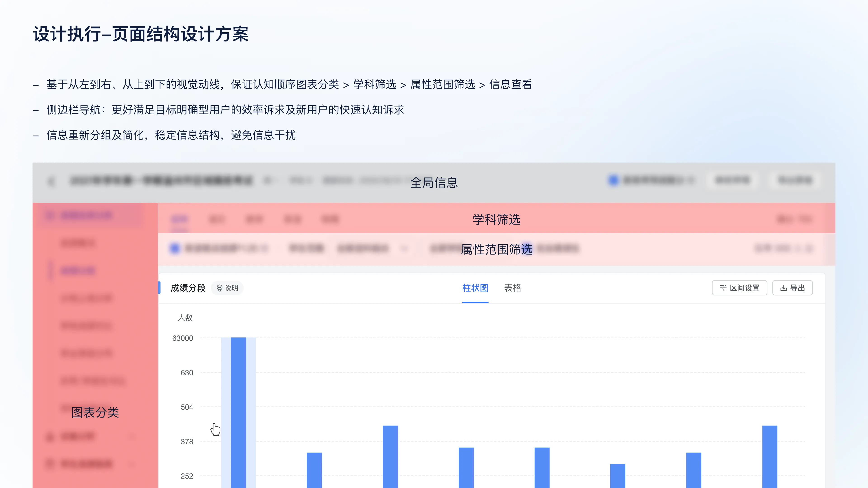868x488 pixels.
Task: Click the shortest bar in the chart
Action: click(618, 476)
